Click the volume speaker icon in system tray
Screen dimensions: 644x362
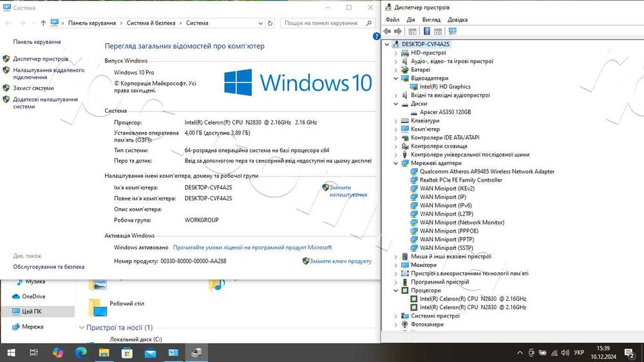[x=565, y=352]
